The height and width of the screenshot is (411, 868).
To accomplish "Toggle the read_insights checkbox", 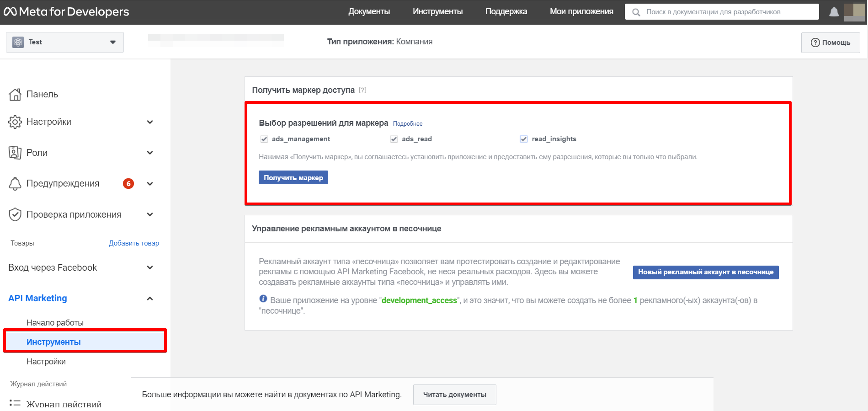I will point(524,139).
